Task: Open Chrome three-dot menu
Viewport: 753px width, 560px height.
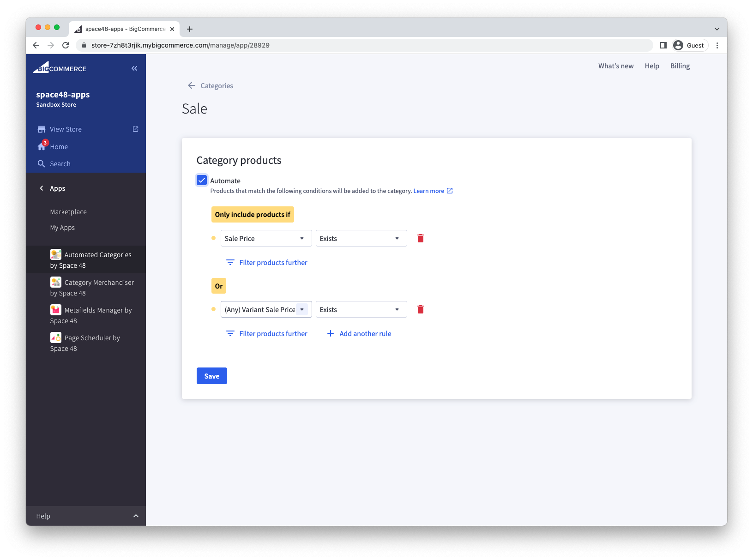Action: pos(717,45)
